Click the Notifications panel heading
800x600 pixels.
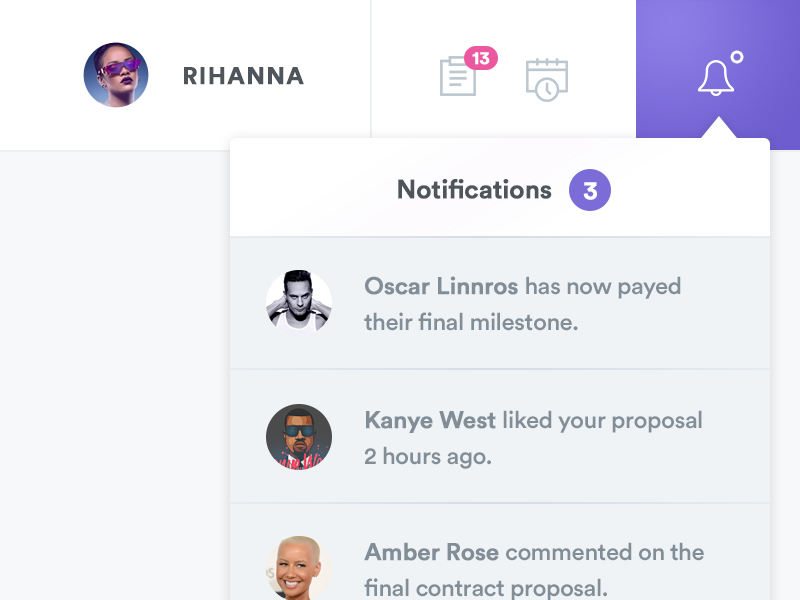pos(474,190)
